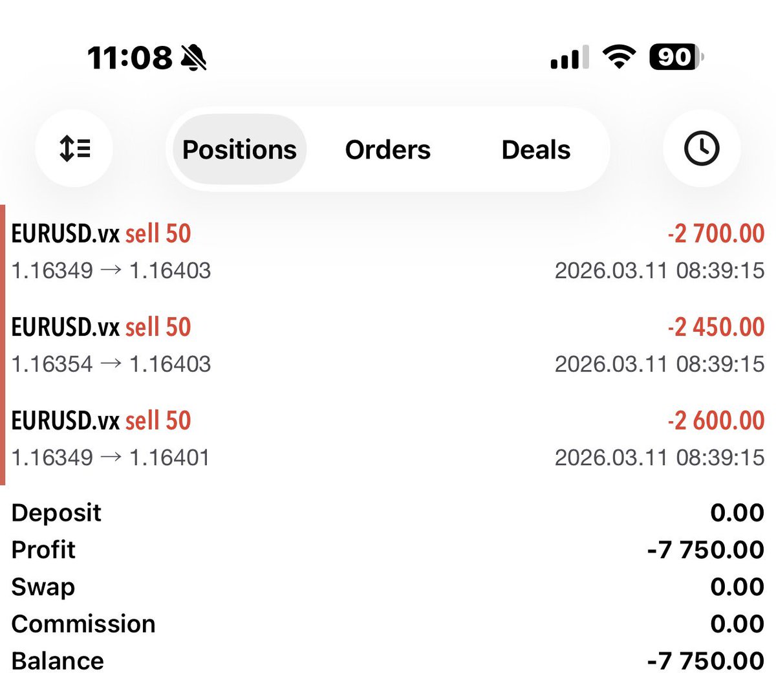
Task: Tap the Profit summary label
Action: pos(43,550)
